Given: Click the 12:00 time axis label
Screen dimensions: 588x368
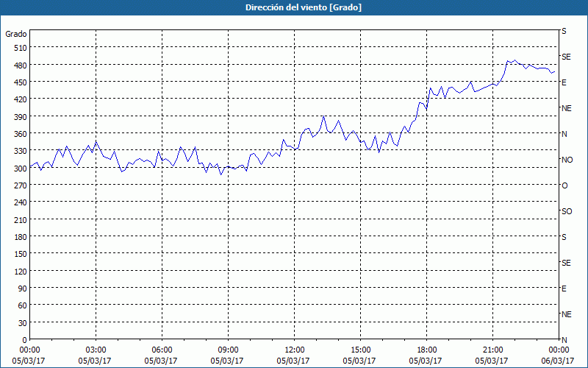Looking at the screenshot, I should coord(293,350).
